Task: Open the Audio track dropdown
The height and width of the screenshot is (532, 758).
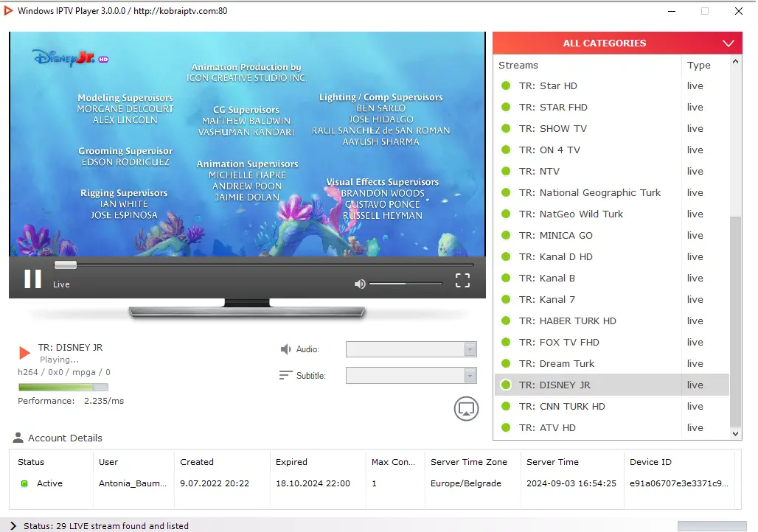Action: (x=411, y=349)
